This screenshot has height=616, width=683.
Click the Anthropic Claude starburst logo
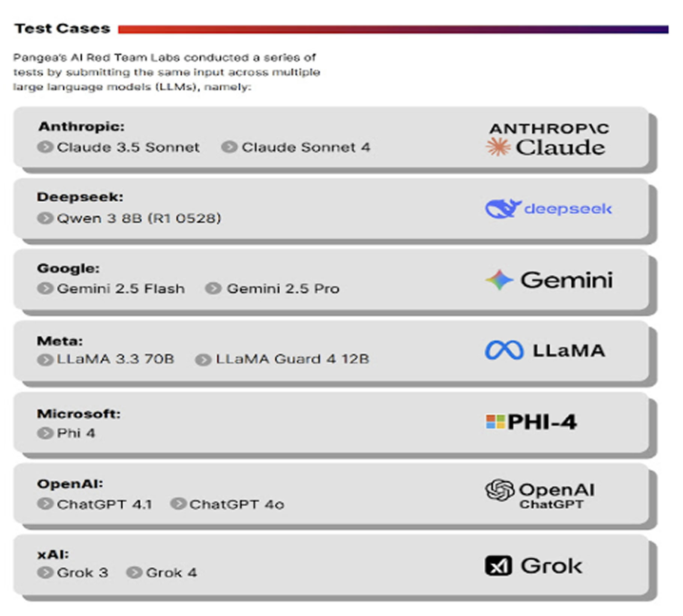498,147
